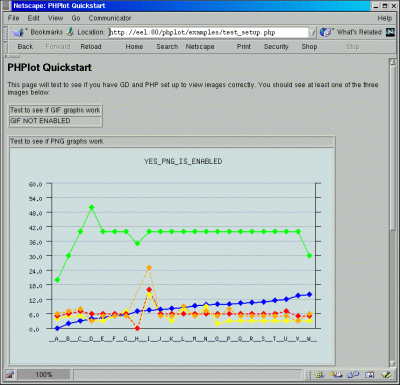
Task: Click the Location page proxy icon
Action: pos(70,32)
